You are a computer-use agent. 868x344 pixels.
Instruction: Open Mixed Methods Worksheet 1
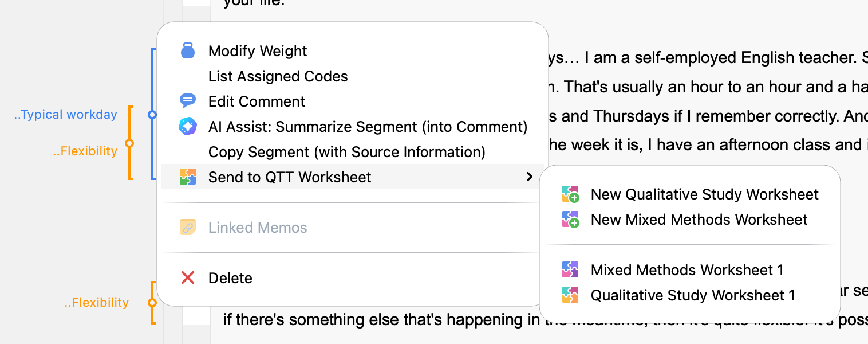687,270
